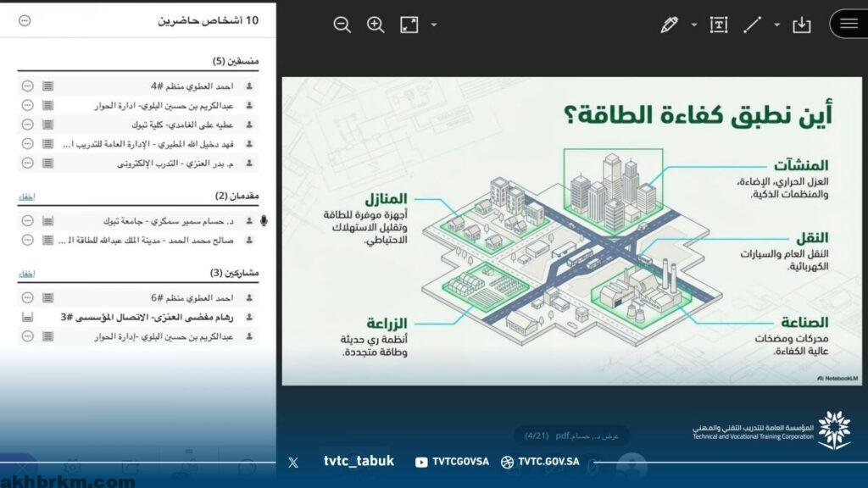The height and width of the screenshot is (488, 868).
Task: Select the fit-to-screen expand icon
Action: [409, 25]
